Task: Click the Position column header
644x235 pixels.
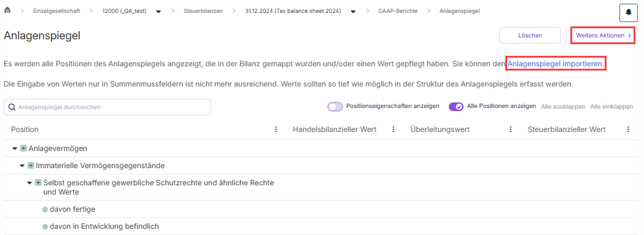Action: [25, 129]
